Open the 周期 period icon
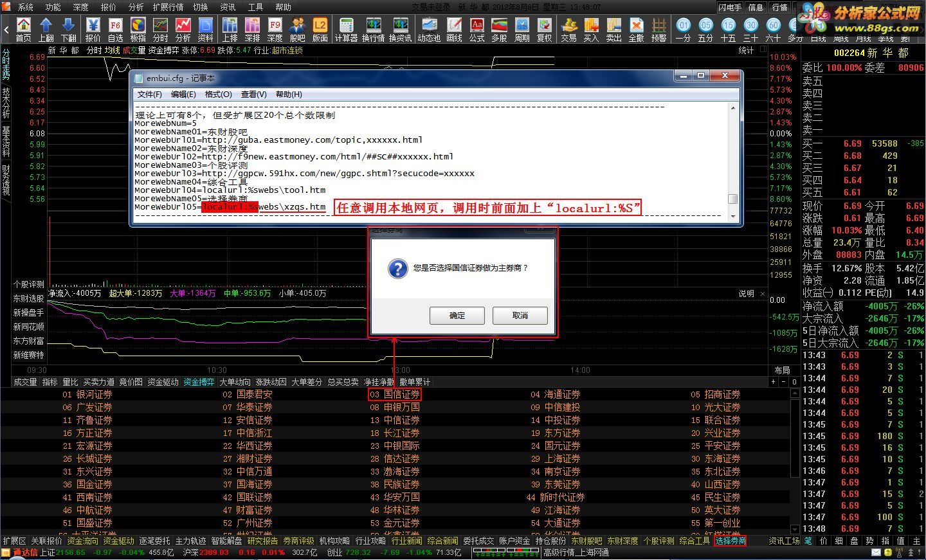The height and width of the screenshot is (560, 926). [x=522, y=30]
